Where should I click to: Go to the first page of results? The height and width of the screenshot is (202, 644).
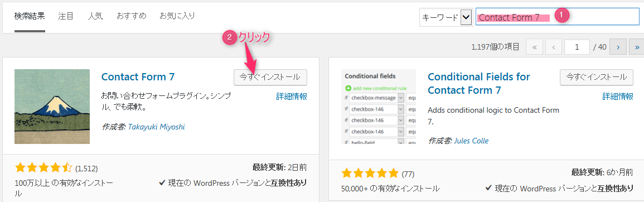click(534, 47)
